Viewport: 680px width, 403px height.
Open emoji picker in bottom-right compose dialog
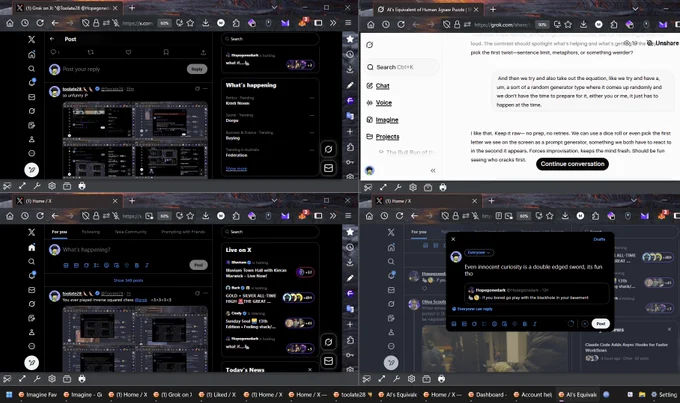[x=494, y=324]
